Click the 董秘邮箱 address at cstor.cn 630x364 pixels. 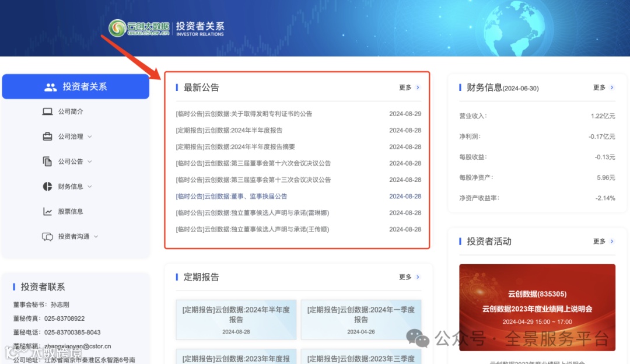78,346
